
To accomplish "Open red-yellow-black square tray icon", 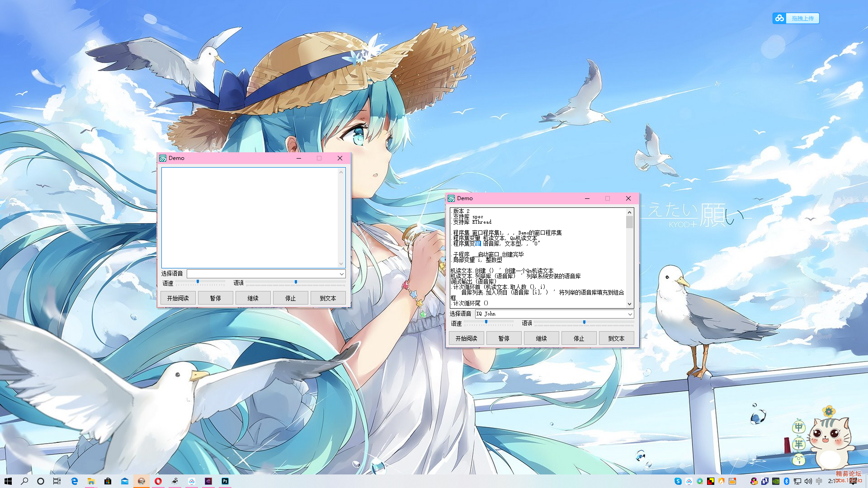I will tap(711, 481).
